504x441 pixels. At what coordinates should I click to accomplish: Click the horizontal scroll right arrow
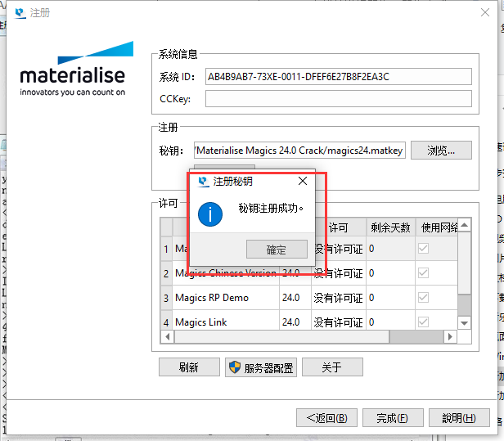(x=450, y=337)
